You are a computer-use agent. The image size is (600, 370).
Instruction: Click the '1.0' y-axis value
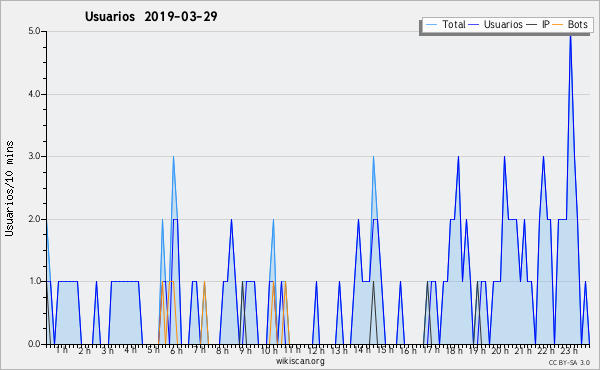coord(34,281)
